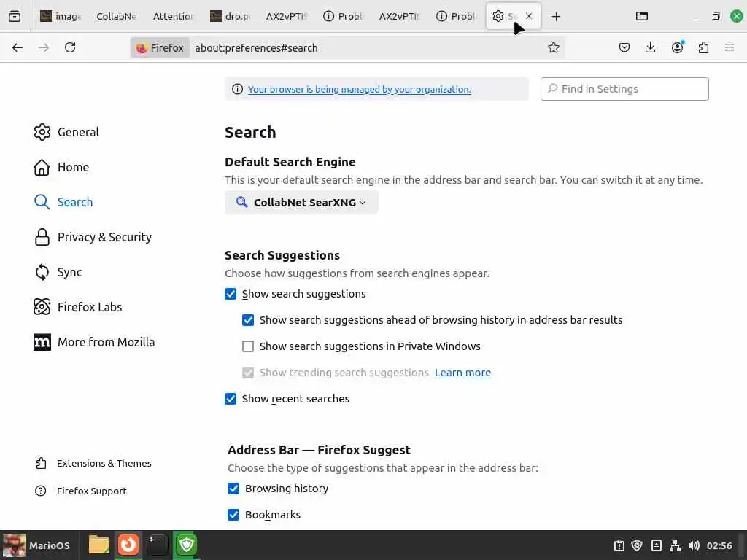Screen dimensions: 747x560
Task: Open the Extensions puzzle icon
Action: tap(703, 47)
